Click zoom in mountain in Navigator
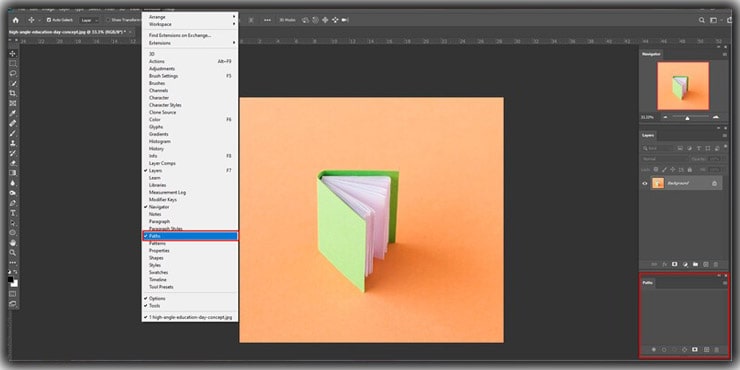Screen dimensions: 740x370 716,117
